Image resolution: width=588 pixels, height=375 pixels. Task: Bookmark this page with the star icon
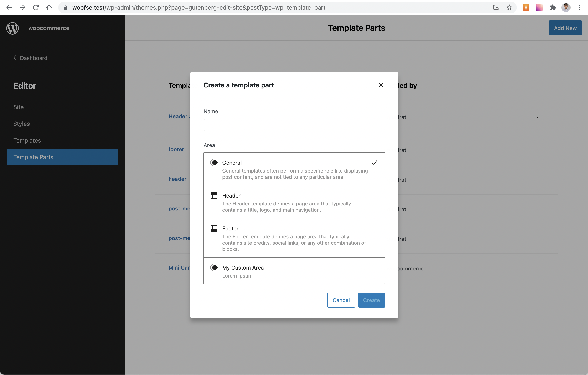point(509,7)
